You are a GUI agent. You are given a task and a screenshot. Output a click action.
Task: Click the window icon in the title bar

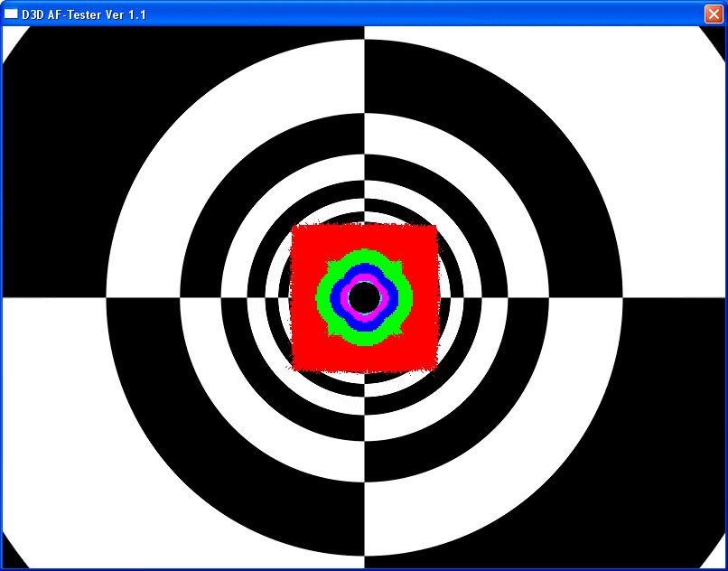11,14
